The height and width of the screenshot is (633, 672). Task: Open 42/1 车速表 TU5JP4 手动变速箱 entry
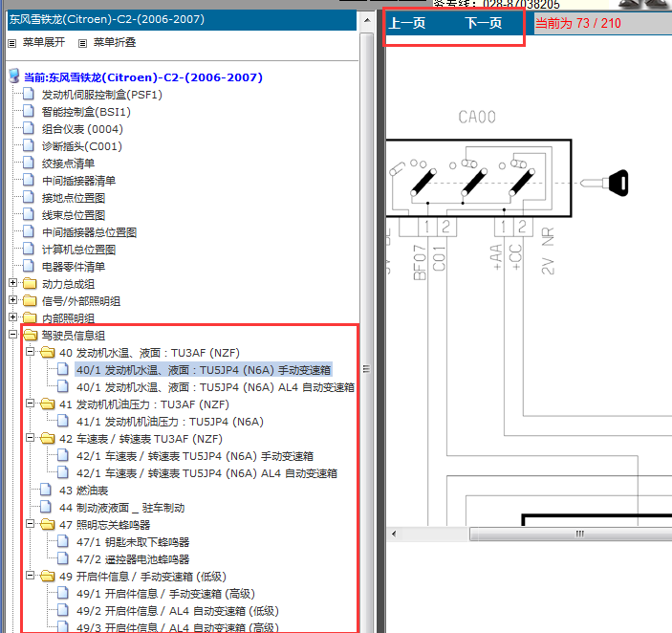[x=195, y=456]
